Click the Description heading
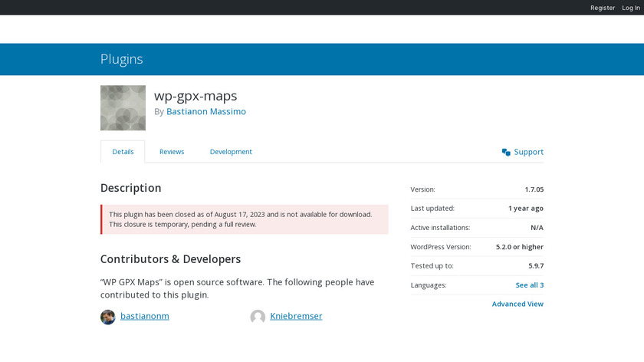Viewport: 644px width, 362px height. coord(131,188)
